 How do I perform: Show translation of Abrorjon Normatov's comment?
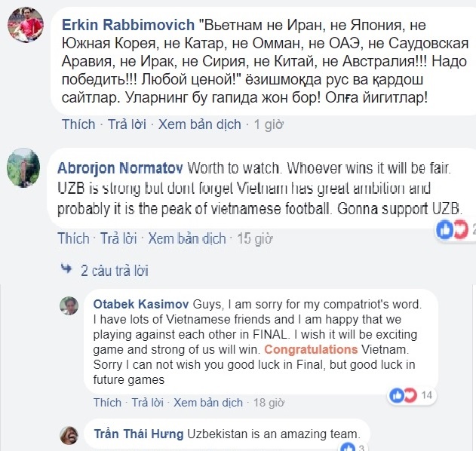point(186,238)
